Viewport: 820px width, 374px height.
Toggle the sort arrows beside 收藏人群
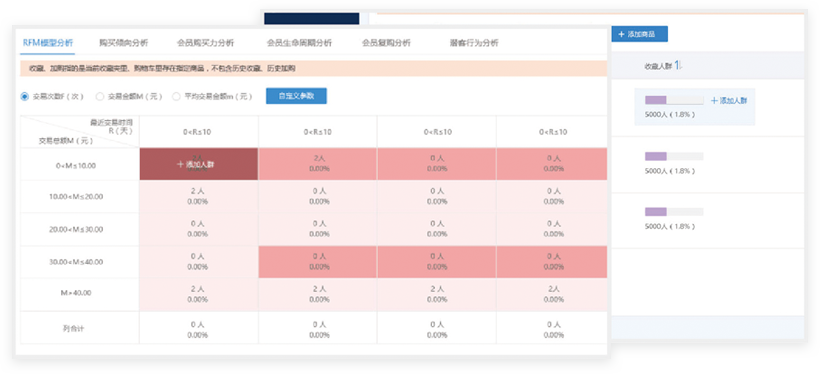point(679,66)
